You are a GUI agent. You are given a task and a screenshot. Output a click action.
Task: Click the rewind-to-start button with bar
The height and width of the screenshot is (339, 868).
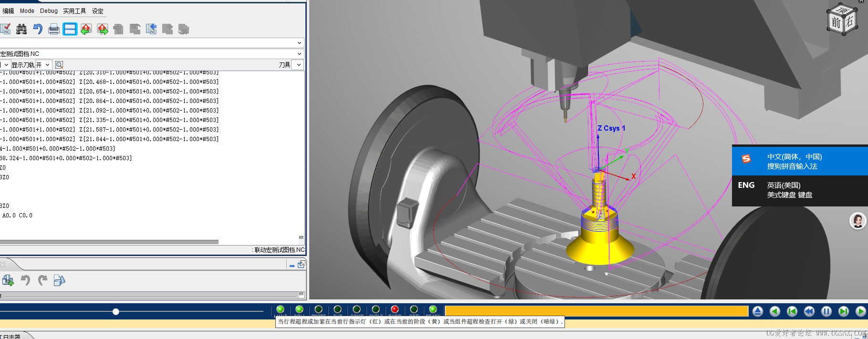(792, 311)
